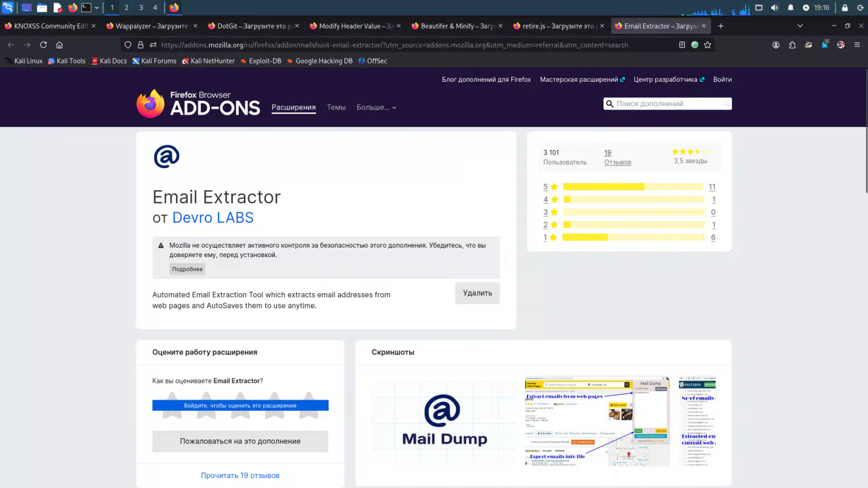Open Kali Forums bookmark
Screen dimensions: 868x488
click(154, 61)
